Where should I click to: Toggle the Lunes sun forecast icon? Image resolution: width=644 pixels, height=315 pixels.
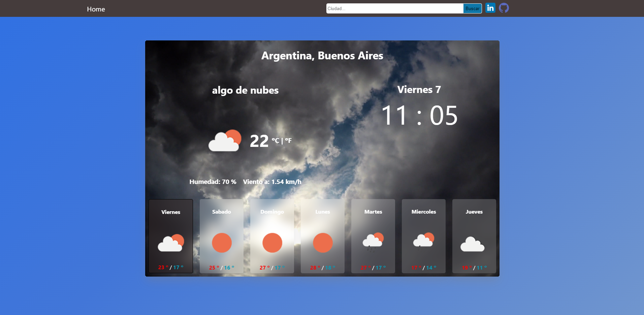pyautogui.click(x=322, y=242)
